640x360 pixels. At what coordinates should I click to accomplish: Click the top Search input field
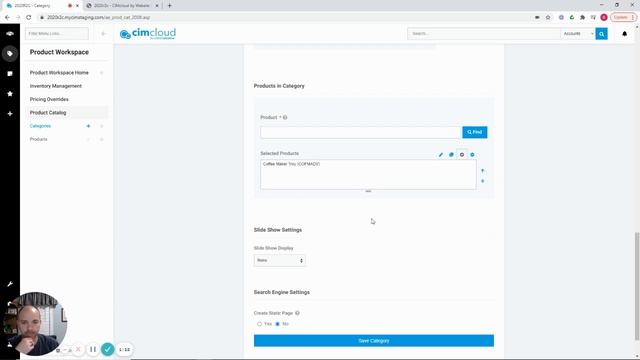[484, 33]
